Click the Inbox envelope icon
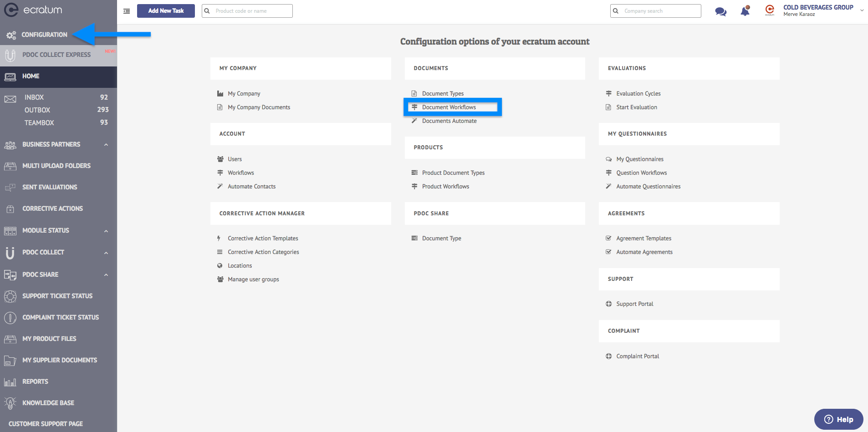The width and height of the screenshot is (868, 432). 10,99
